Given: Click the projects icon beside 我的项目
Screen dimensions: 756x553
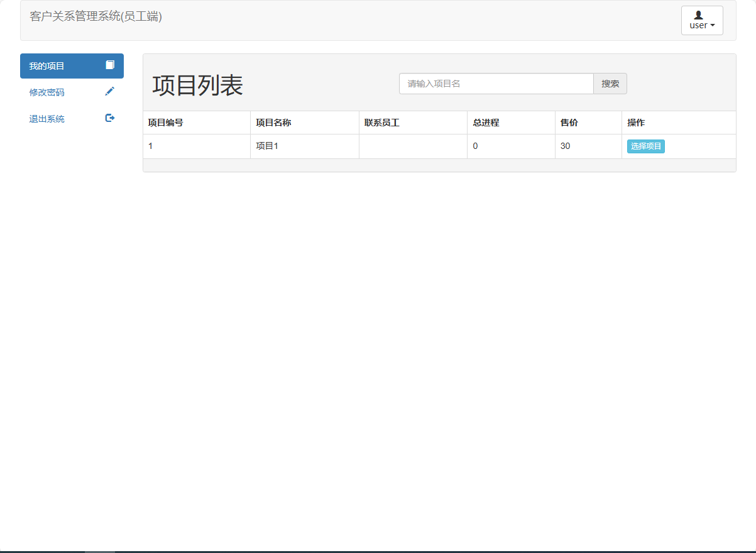Looking at the screenshot, I should coord(109,65).
